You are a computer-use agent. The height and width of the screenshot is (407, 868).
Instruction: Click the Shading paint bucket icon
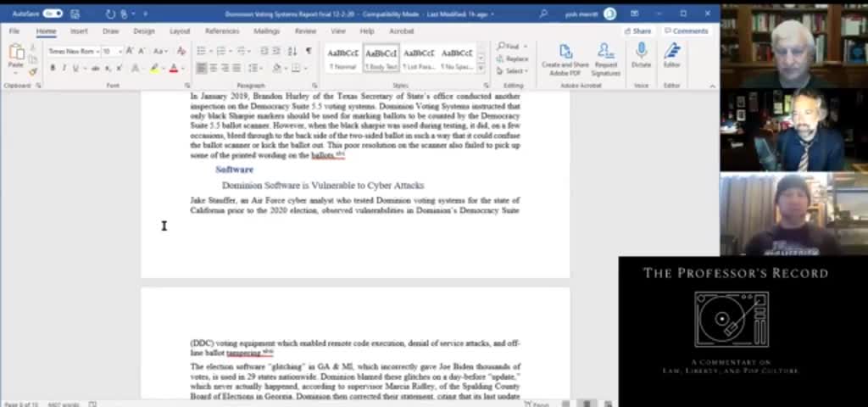(x=277, y=68)
